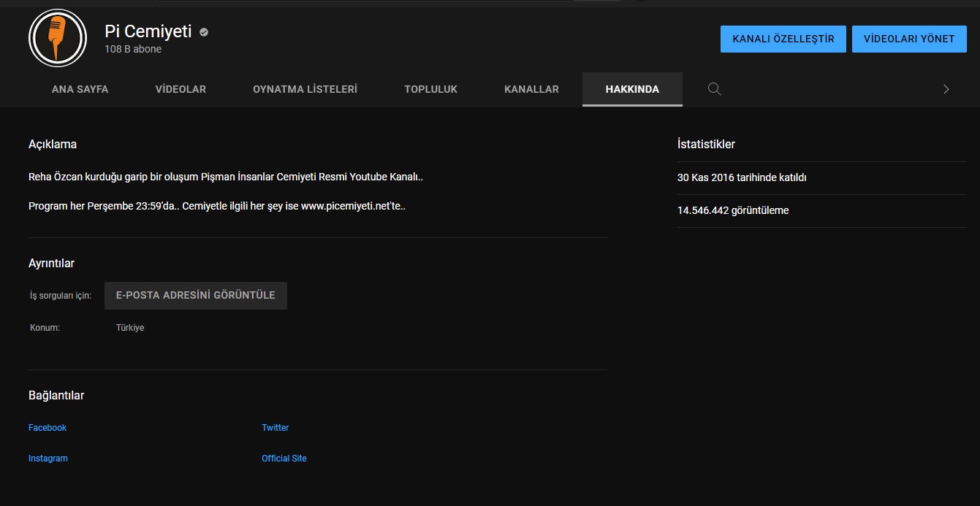Open the channel search magnifier icon
This screenshot has width=980, height=506.
(x=714, y=89)
